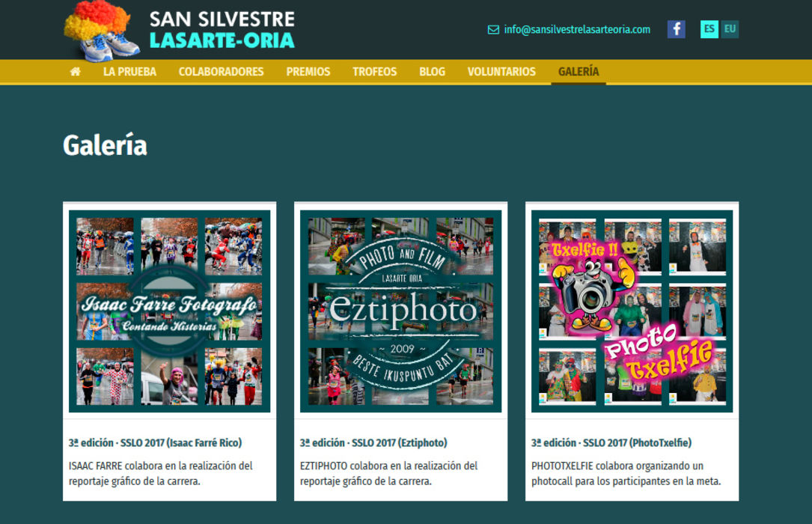Open link 3ª edición SSLO 2017 (Eztiphoto)
This screenshot has width=812, height=524.
coord(373,442)
